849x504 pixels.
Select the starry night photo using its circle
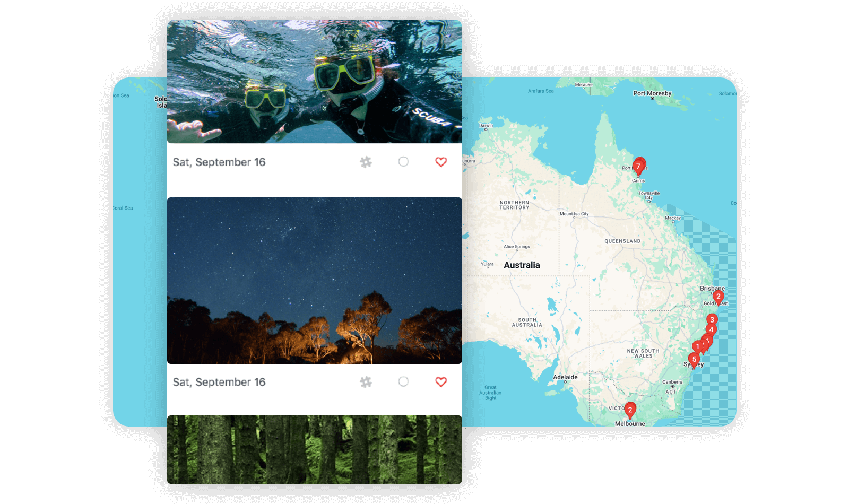403,381
